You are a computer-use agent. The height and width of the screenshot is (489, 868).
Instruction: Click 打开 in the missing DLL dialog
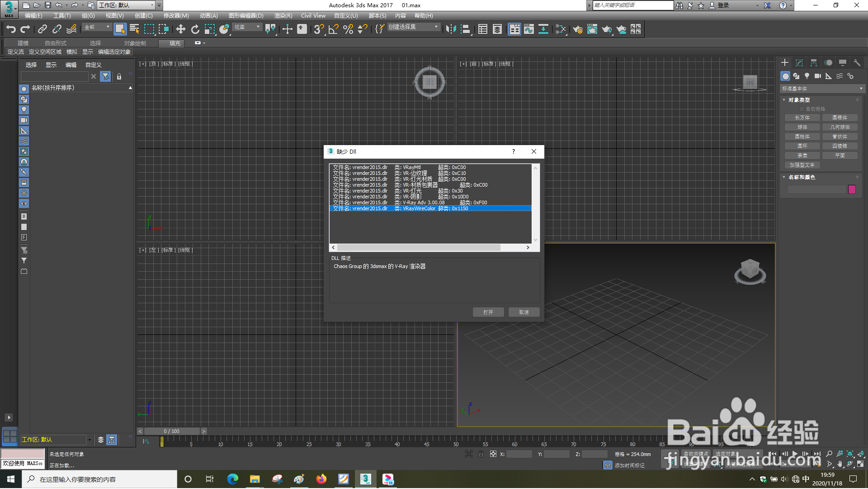click(488, 312)
